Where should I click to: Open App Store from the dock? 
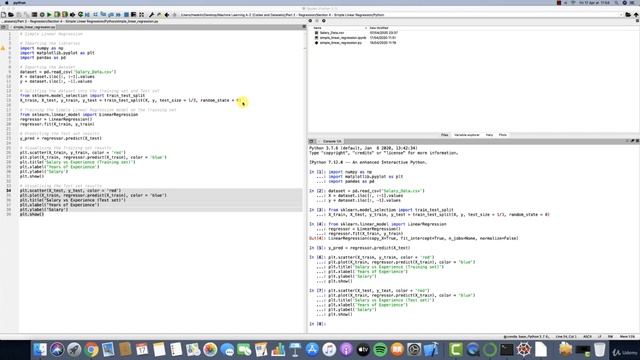tap(312, 350)
